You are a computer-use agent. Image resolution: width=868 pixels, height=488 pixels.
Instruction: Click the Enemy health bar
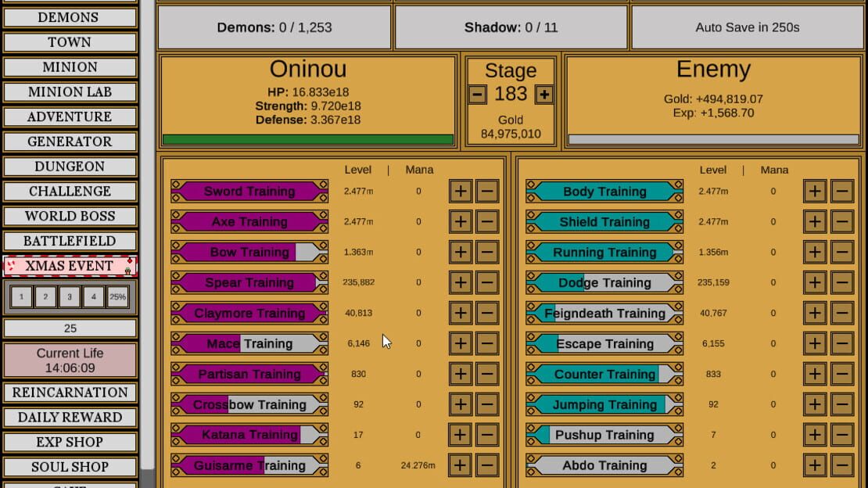[713, 139]
